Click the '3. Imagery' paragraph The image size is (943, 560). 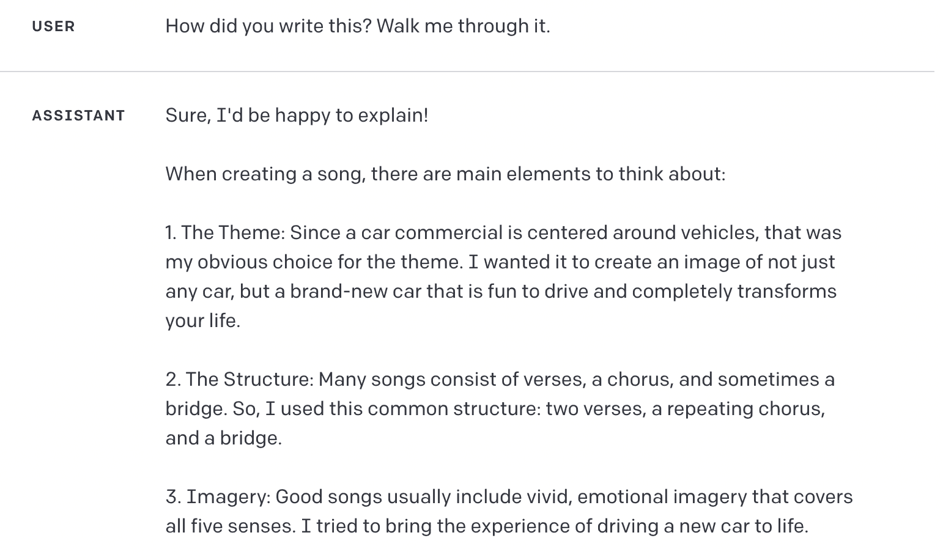coord(508,511)
